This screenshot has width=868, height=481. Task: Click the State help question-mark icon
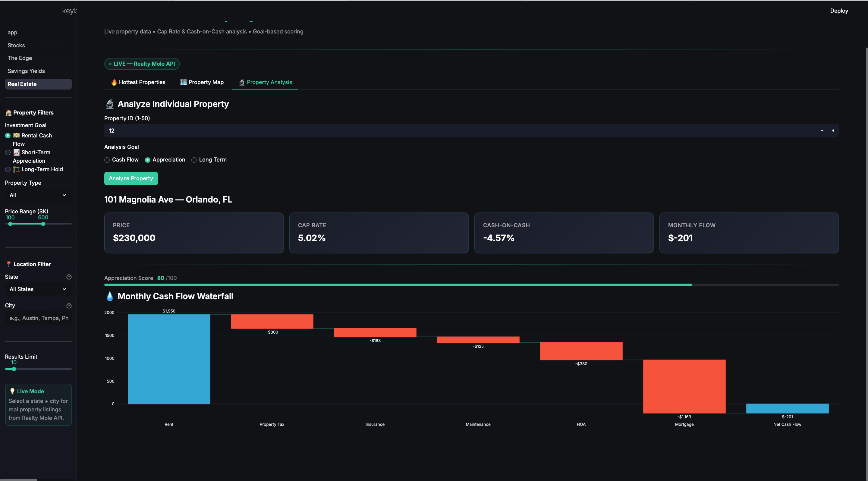click(69, 277)
